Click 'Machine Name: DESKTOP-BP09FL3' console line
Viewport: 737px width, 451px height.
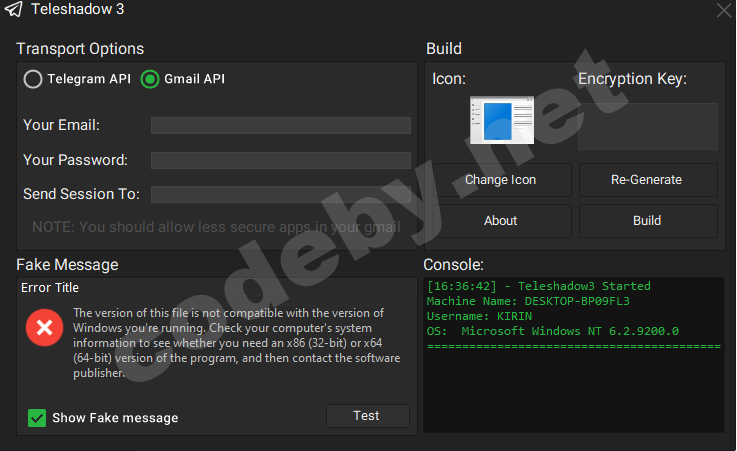pos(528,301)
